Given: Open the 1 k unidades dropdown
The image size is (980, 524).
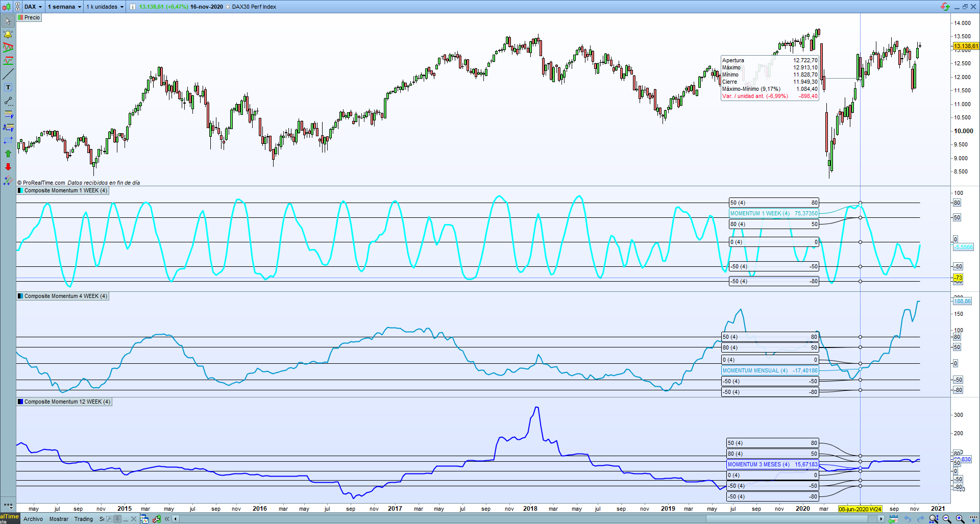Looking at the screenshot, I should click(105, 7).
